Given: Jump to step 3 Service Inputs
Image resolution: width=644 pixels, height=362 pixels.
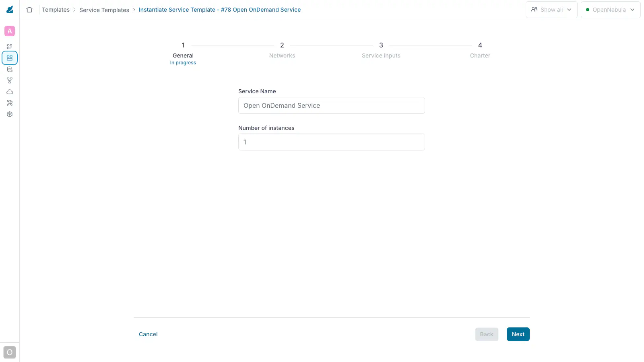Looking at the screenshot, I should click(381, 50).
